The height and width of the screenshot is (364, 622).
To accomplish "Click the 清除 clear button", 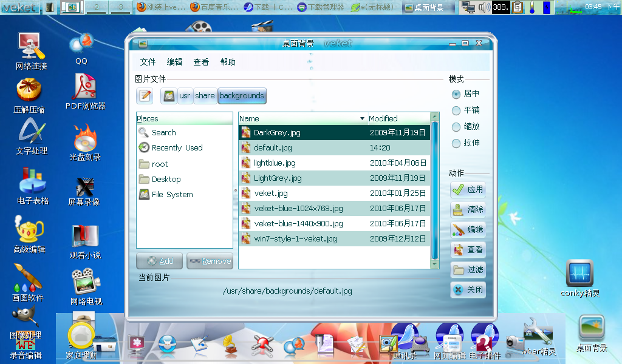I will point(468,209).
